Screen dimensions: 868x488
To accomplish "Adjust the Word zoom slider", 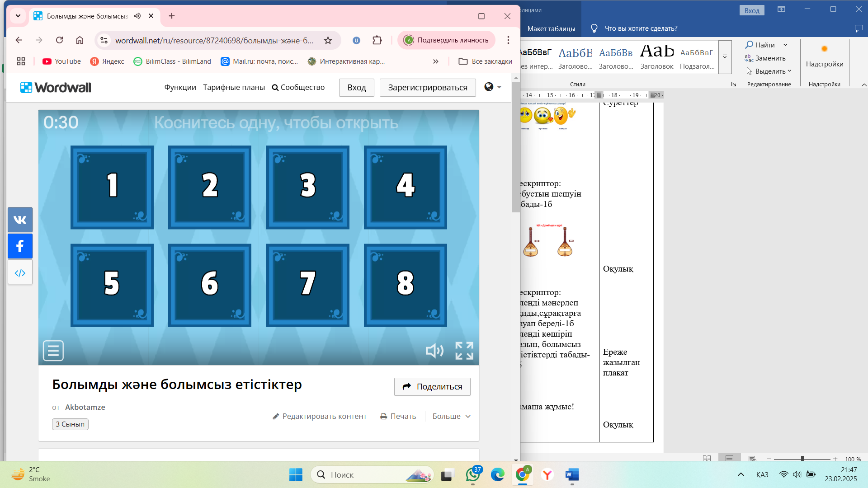I will (802, 458).
